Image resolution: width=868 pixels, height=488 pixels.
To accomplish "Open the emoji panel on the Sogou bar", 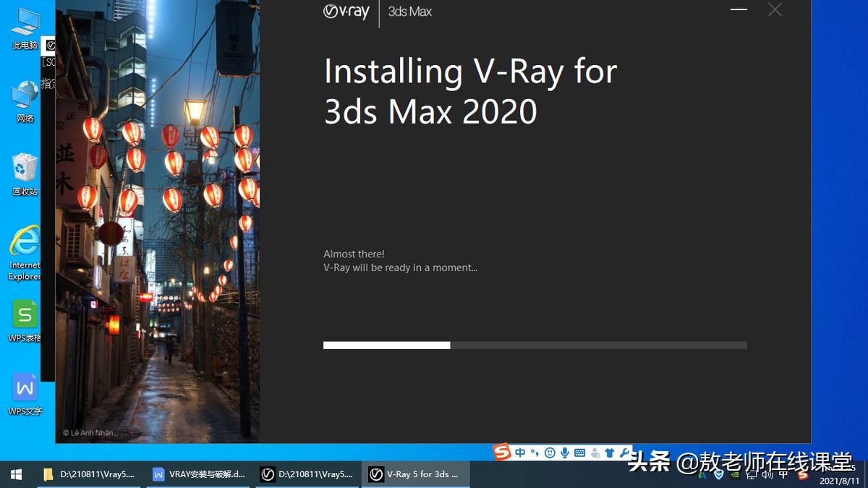I will tap(551, 453).
